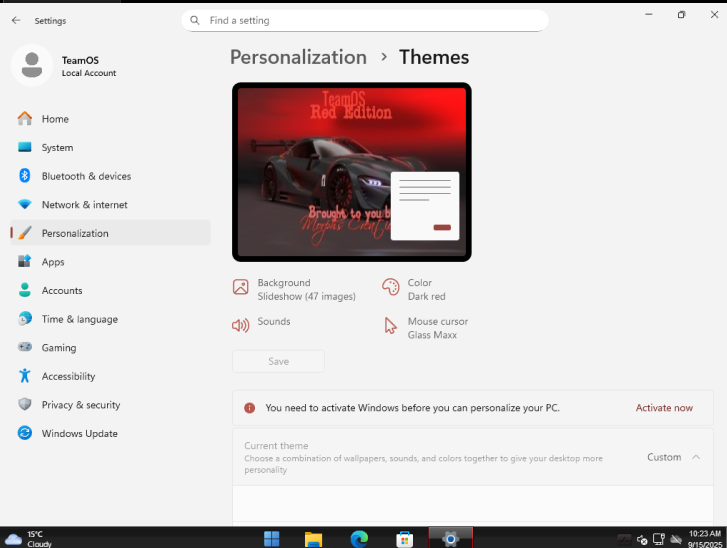Click the Custom theme value
The height and width of the screenshot is (548, 727).
pyautogui.click(x=664, y=457)
